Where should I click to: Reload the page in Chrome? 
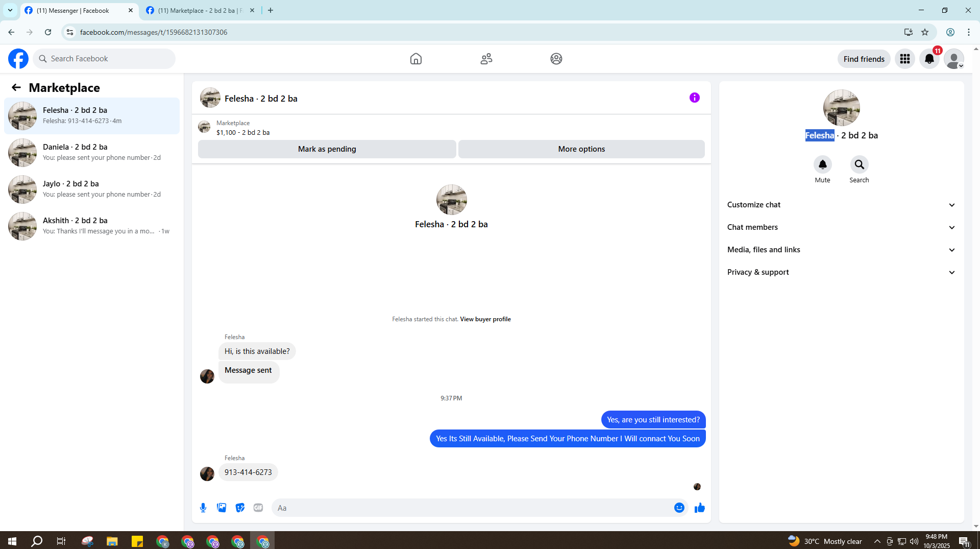(x=48, y=32)
